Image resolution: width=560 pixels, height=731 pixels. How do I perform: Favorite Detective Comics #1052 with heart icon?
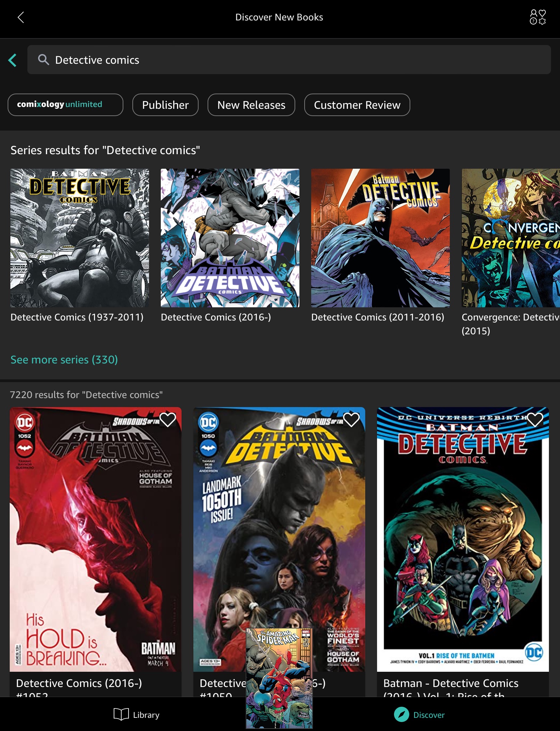168,420
